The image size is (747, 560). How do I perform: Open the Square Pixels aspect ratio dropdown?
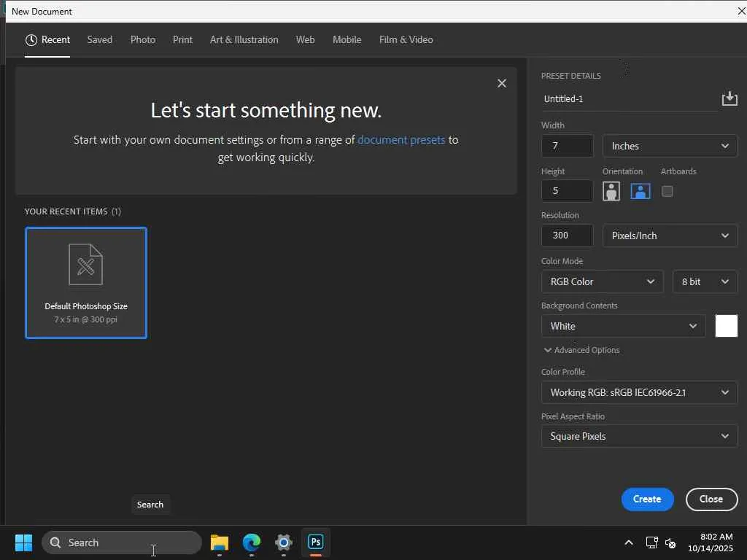pyautogui.click(x=639, y=436)
